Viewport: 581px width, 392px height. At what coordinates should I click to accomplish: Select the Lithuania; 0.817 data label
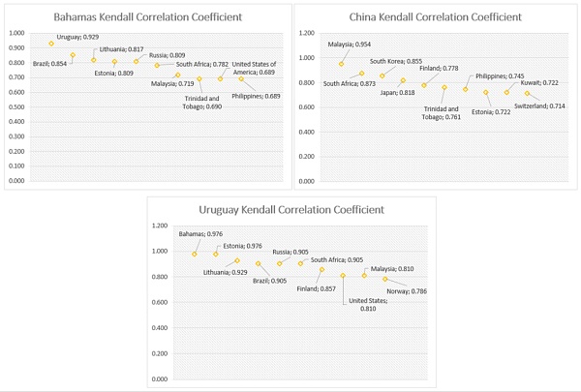[x=122, y=48]
